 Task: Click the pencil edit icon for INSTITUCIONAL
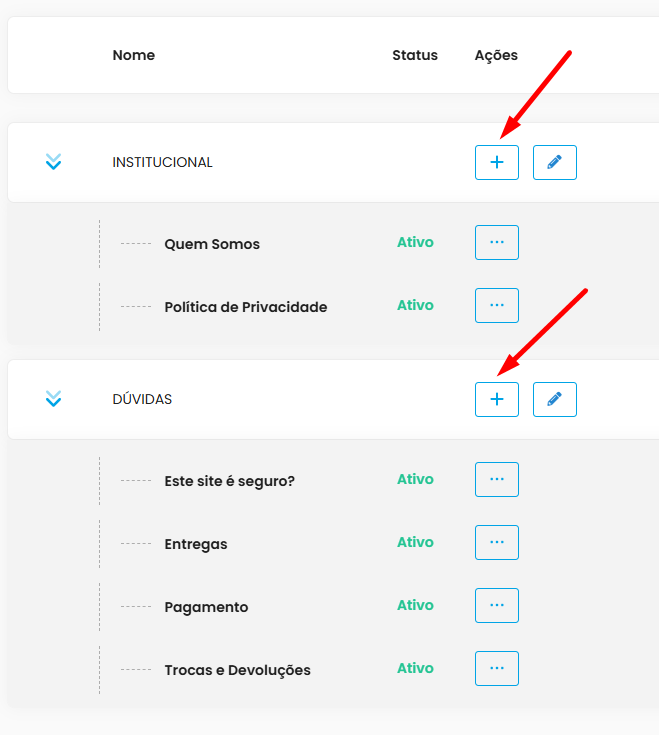(x=554, y=162)
